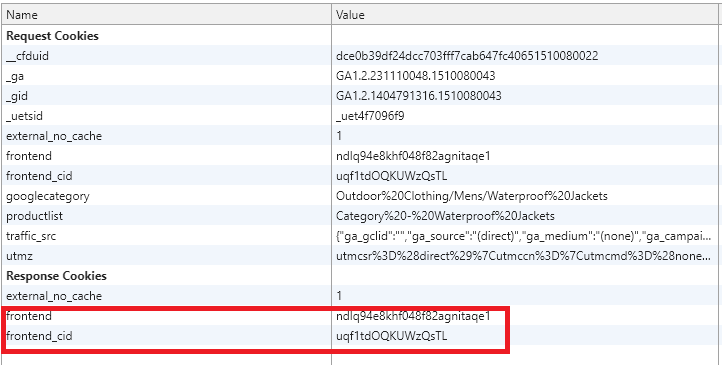Screen dimensions: 722x365
Task: Click the Value column header
Action: click(525, 15)
